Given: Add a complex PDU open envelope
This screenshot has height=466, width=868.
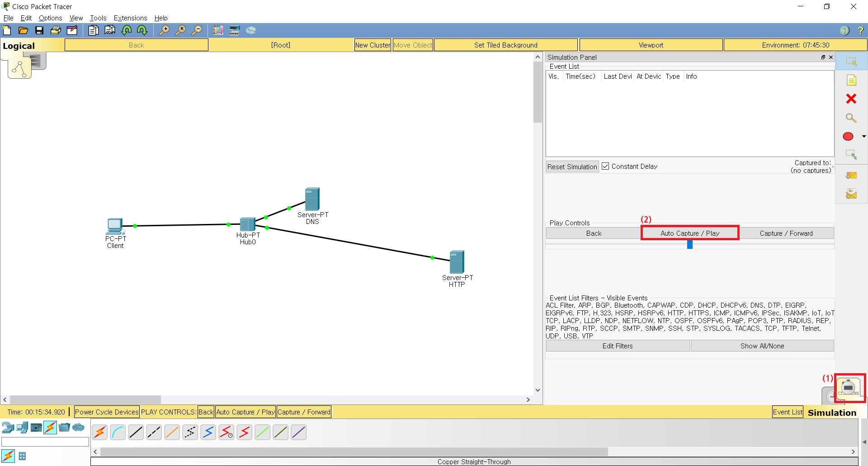Looking at the screenshot, I should [851, 194].
